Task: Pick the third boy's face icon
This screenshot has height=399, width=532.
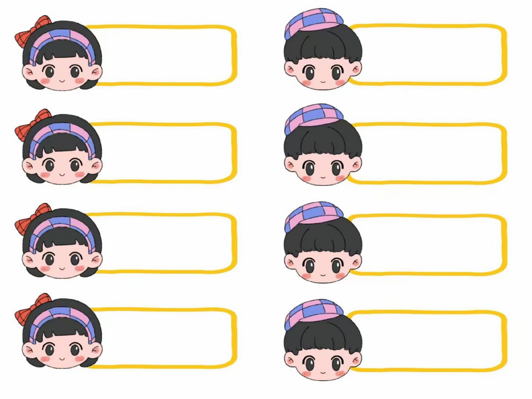Action: pyautogui.click(x=323, y=243)
